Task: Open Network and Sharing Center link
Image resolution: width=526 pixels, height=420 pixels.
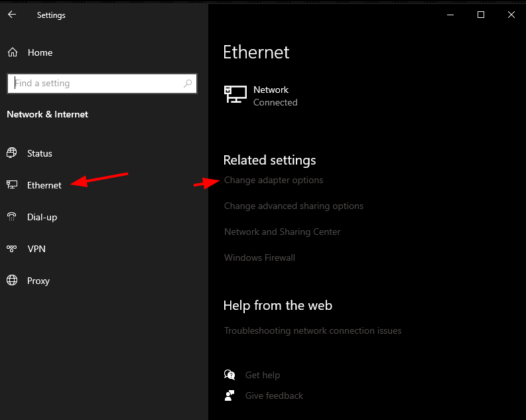Action: [x=282, y=232]
